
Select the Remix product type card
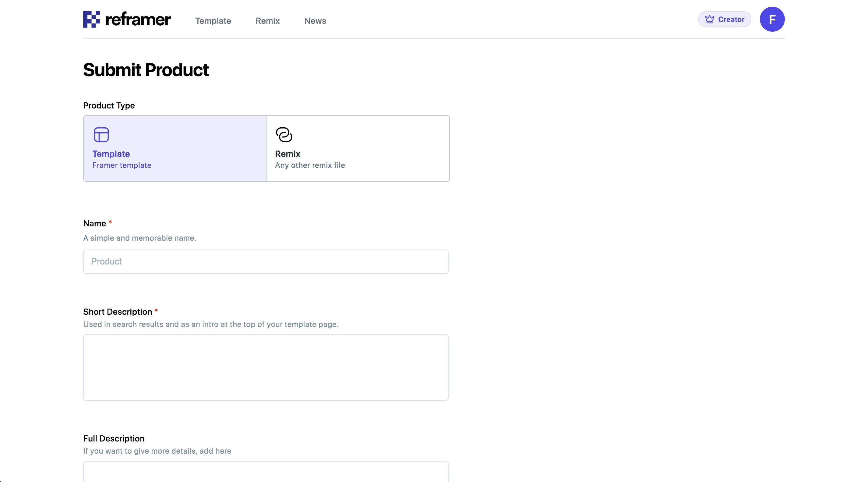[358, 149]
